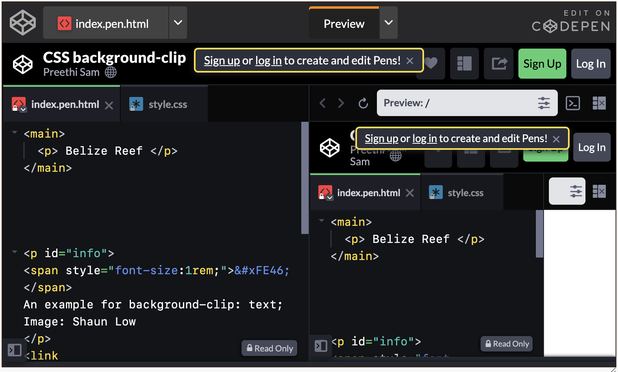Select the Preview tab at top

[344, 24]
